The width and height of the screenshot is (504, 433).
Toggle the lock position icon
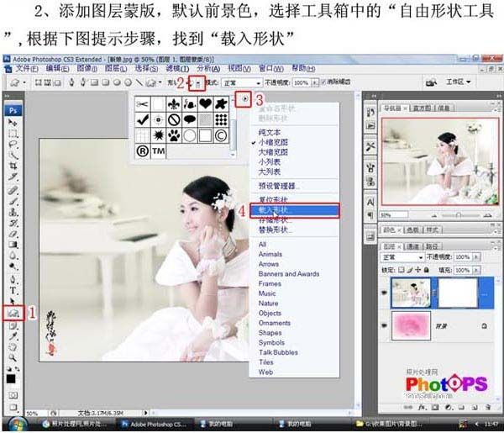(x=417, y=270)
